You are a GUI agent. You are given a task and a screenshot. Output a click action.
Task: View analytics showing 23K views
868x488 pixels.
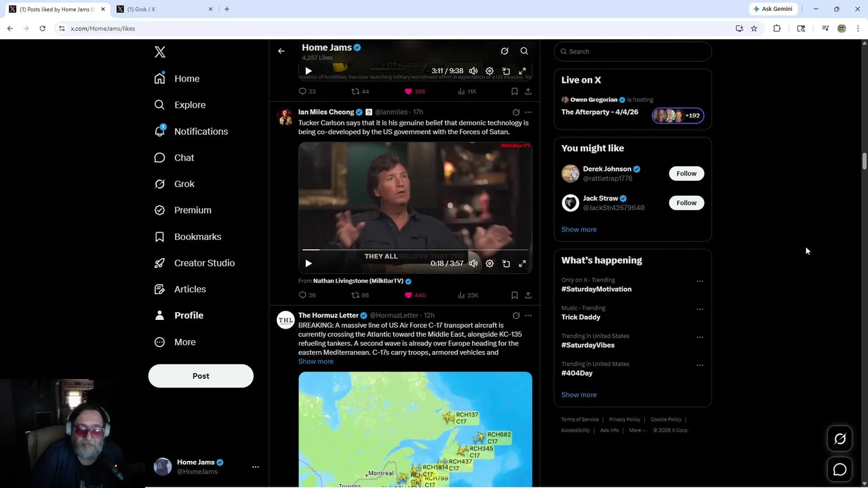468,296
